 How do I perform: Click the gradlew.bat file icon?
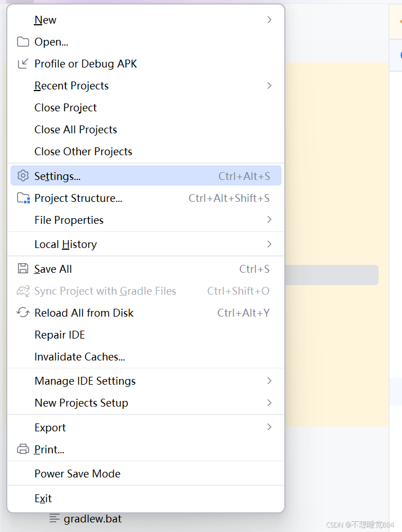coord(54,519)
